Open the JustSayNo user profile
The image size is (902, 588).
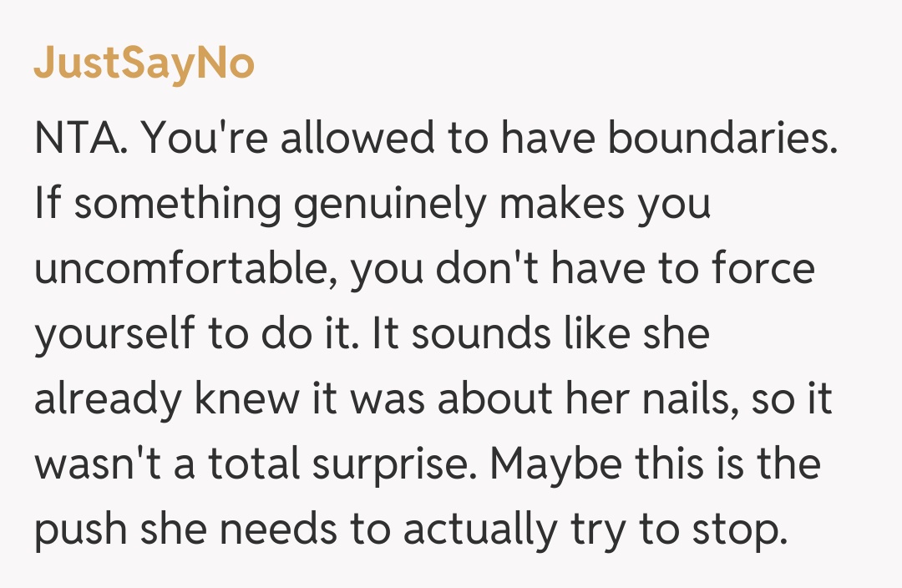[x=144, y=63]
